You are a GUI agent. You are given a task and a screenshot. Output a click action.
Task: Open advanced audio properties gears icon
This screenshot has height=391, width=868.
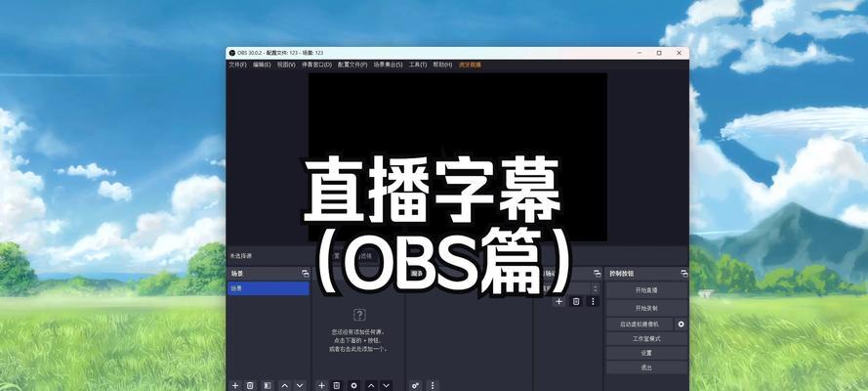coord(415,385)
